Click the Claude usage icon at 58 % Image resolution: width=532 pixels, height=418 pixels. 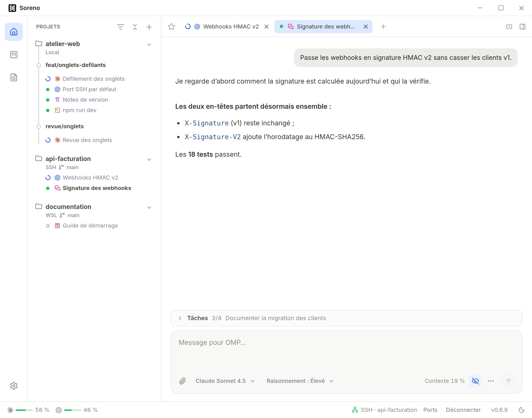pos(10,410)
